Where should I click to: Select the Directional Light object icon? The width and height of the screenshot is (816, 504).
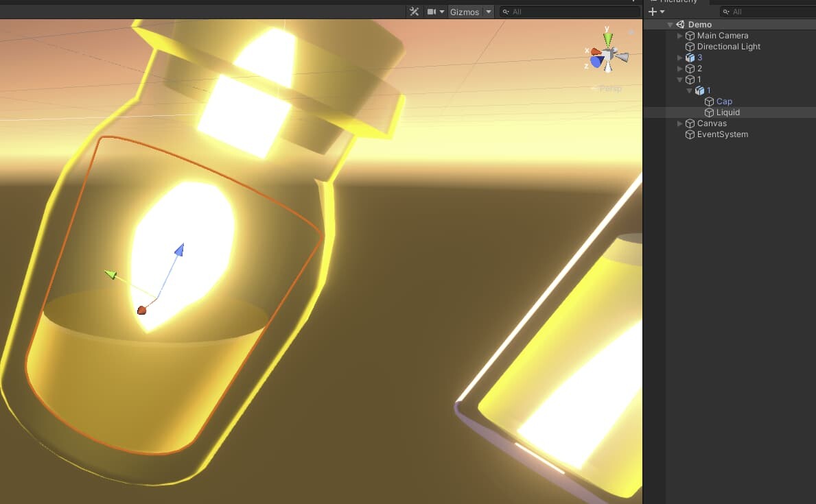tap(689, 46)
